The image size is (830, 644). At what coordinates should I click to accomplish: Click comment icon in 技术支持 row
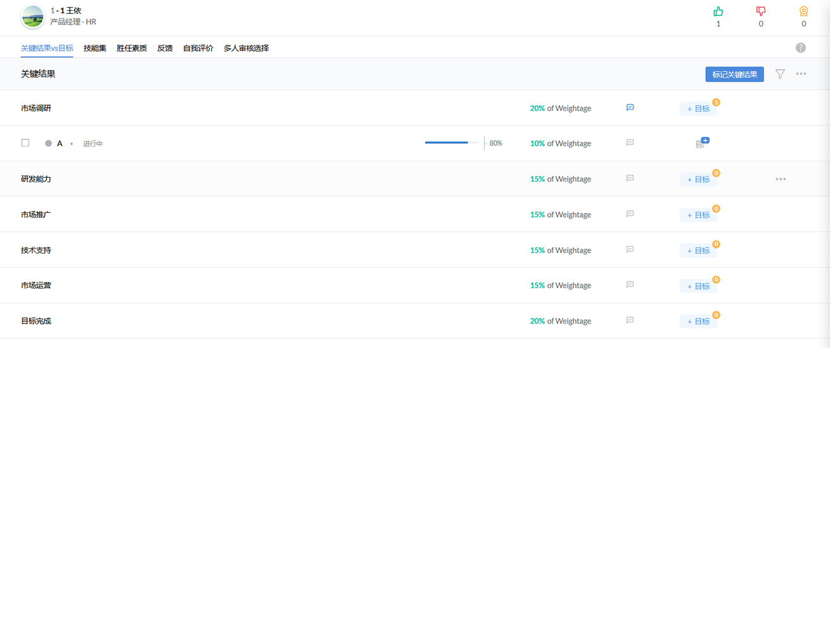630,249
